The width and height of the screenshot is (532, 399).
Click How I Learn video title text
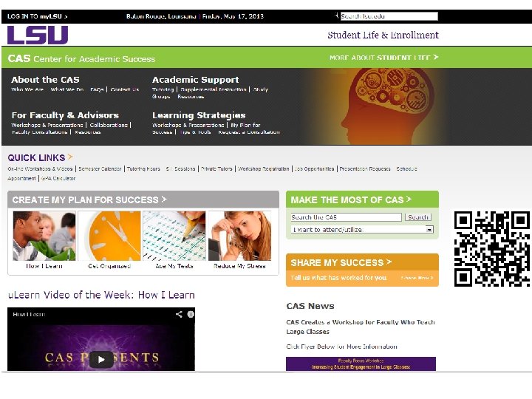[x=29, y=315]
